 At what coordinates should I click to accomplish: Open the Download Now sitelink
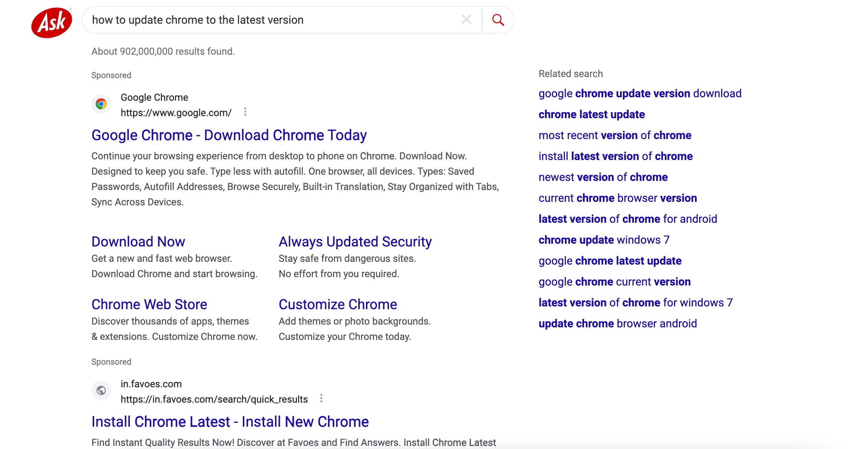tap(138, 242)
